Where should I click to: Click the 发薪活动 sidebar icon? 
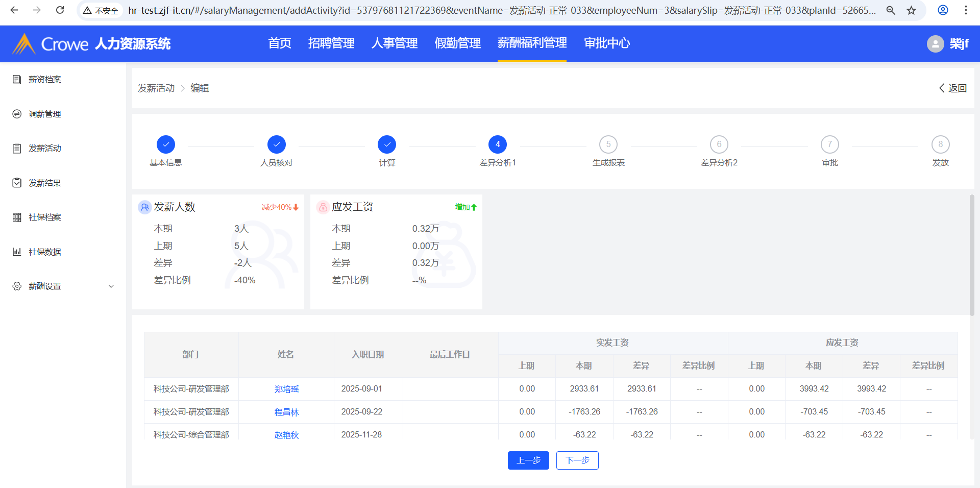(x=17, y=149)
